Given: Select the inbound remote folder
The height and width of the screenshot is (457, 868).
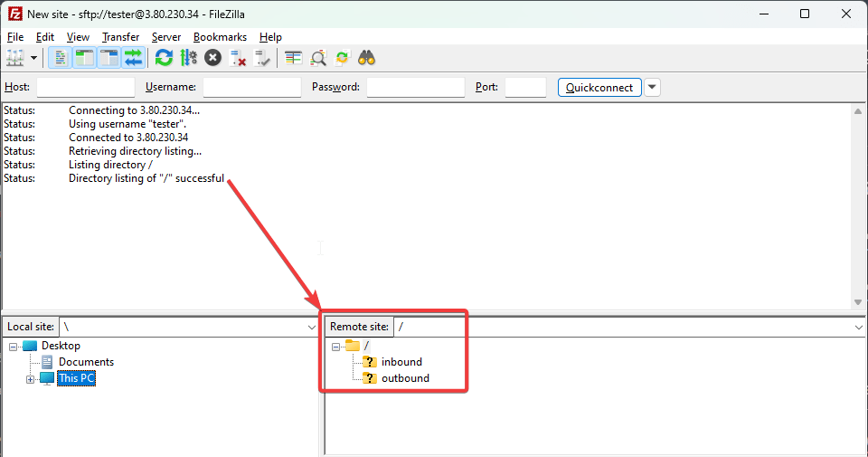Looking at the screenshot, I should (x=401, y=362).
